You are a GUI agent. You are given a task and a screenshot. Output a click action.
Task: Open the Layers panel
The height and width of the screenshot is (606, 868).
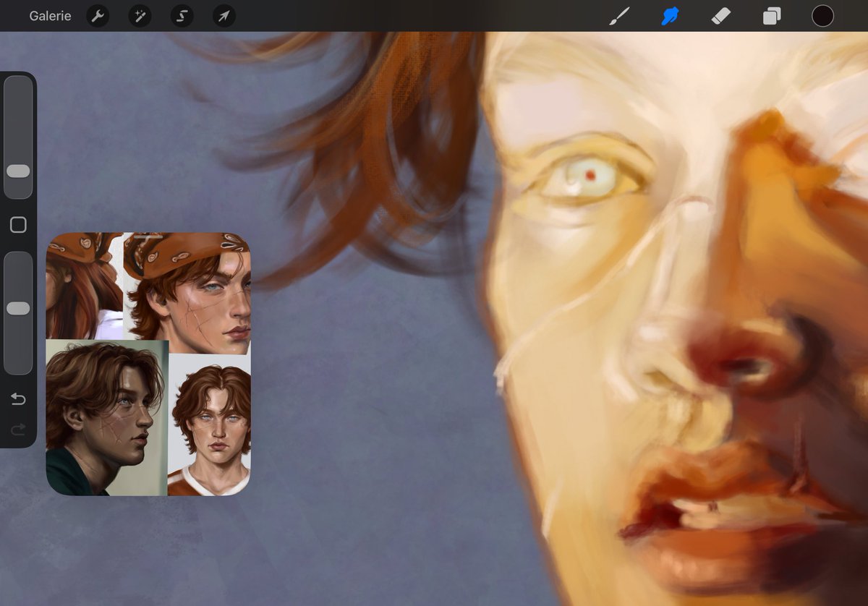coord(772,16)
